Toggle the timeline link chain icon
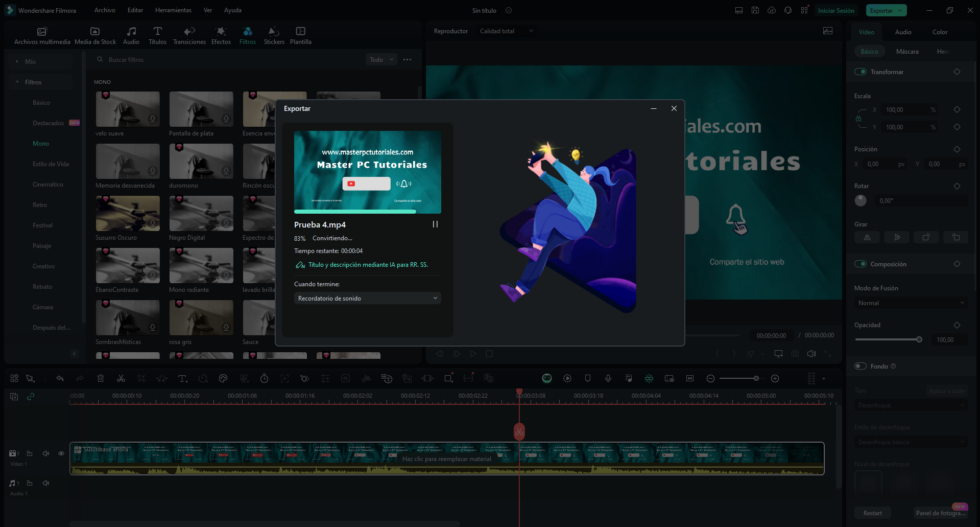980x527 pixels. coord(31,397)
